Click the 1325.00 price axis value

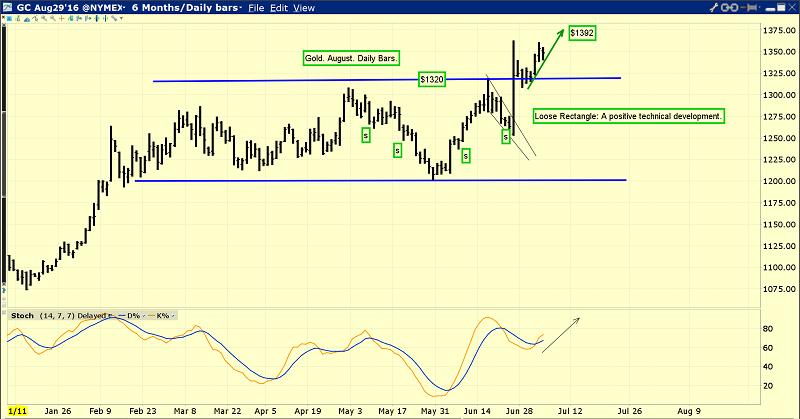[779, 73]
